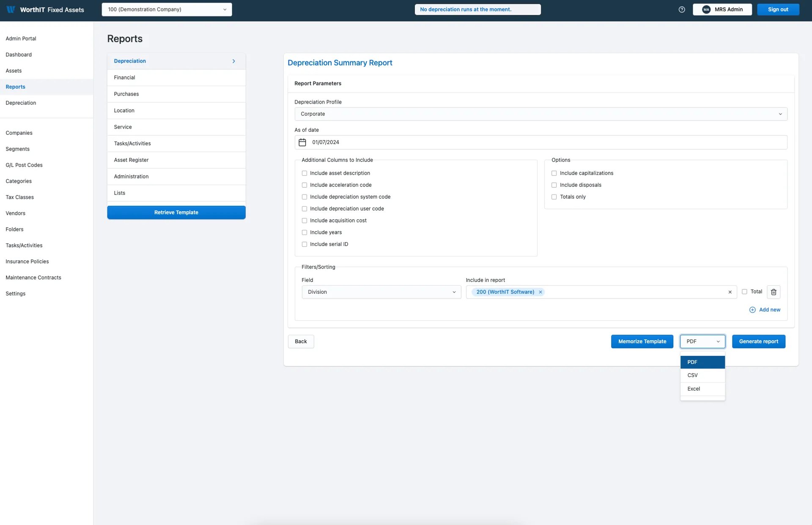The height and width of the screenshot is (525, 812).
Task: Open the help question-mark icon
Action: pos(681,9)
